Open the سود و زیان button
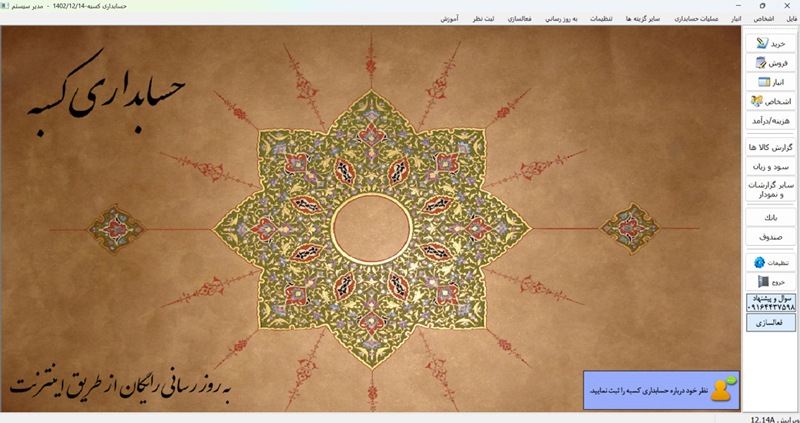The width and height of the screenshot is (800, 423). point(770,166)
